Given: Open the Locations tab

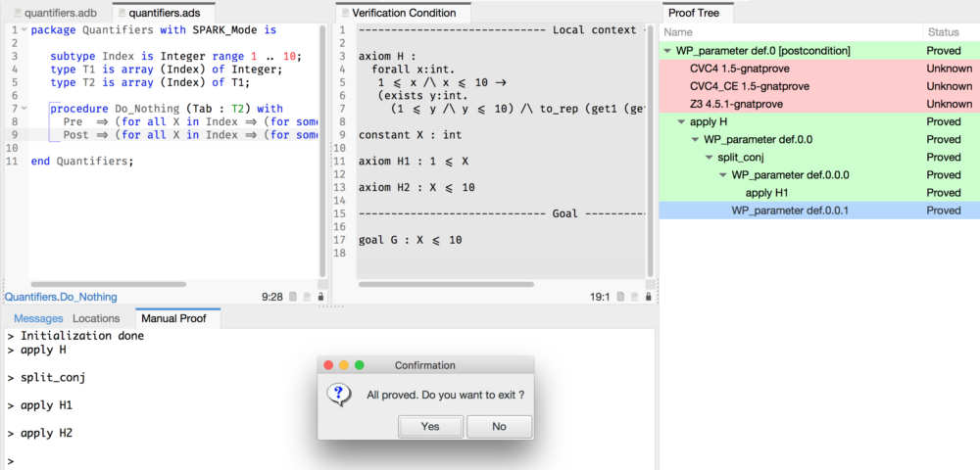Looking at the screenshot, I should point(96,318).
